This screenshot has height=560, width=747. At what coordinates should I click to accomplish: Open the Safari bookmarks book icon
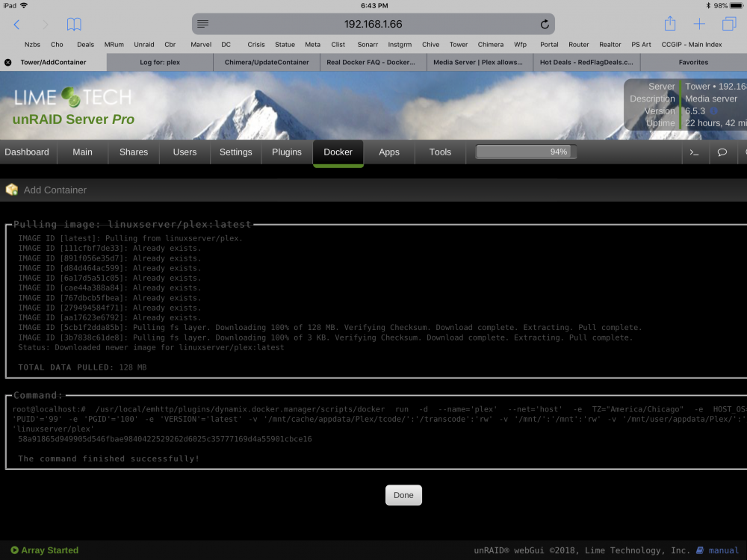click(x=74, y=25)
